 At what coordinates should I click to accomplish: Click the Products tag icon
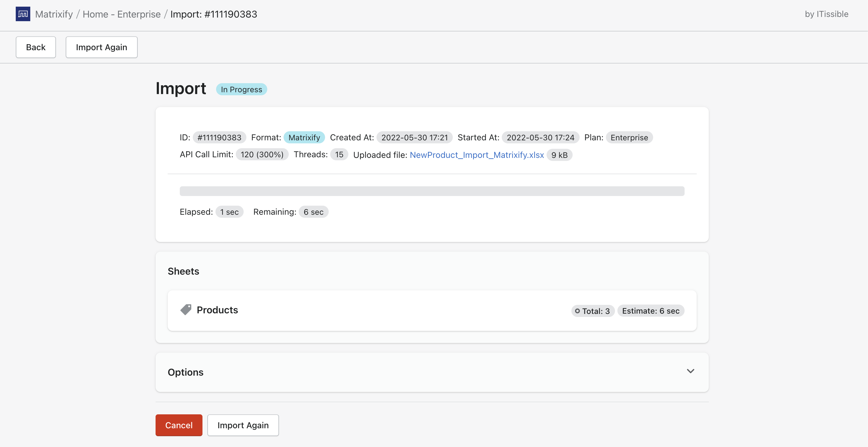pos(186,310)
